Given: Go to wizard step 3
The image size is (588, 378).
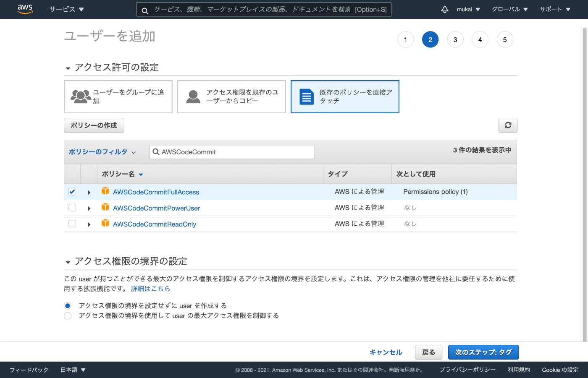Looking at the screenshot, I should 455,39.
